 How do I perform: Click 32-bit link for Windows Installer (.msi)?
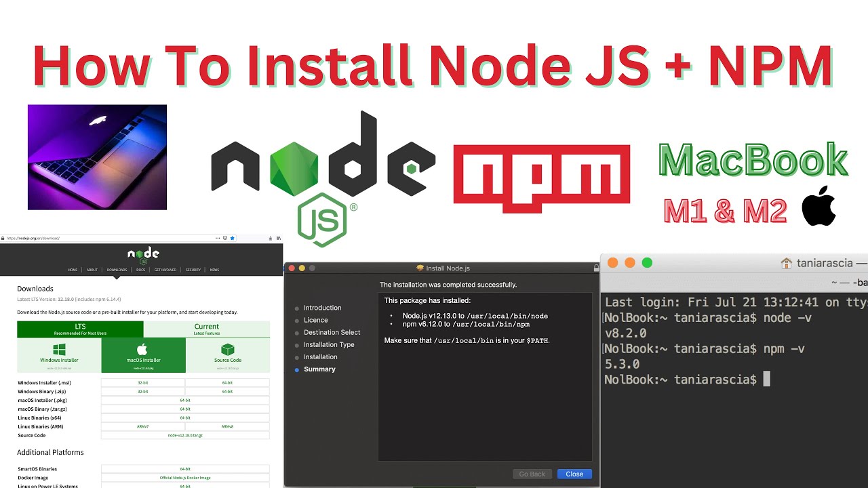click(143, 383)
